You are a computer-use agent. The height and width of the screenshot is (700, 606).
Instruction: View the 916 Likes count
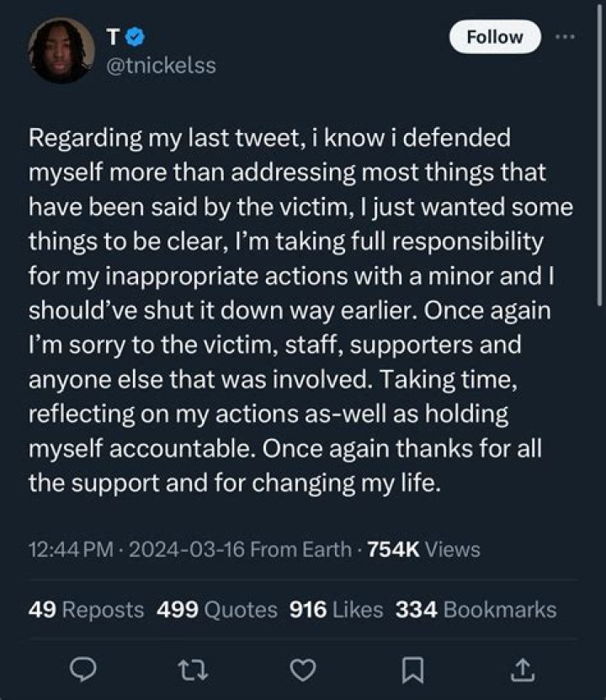click(x=336, y=609)
